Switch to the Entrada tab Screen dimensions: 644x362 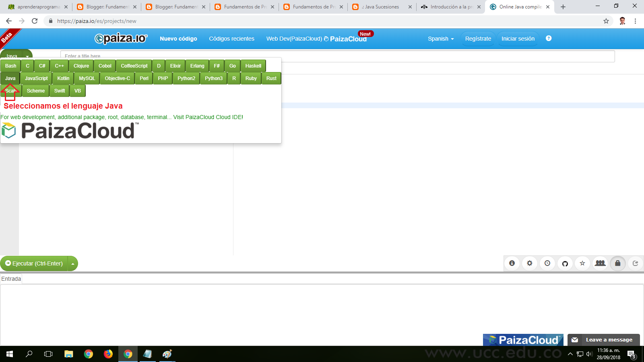(x=11, y=279)
